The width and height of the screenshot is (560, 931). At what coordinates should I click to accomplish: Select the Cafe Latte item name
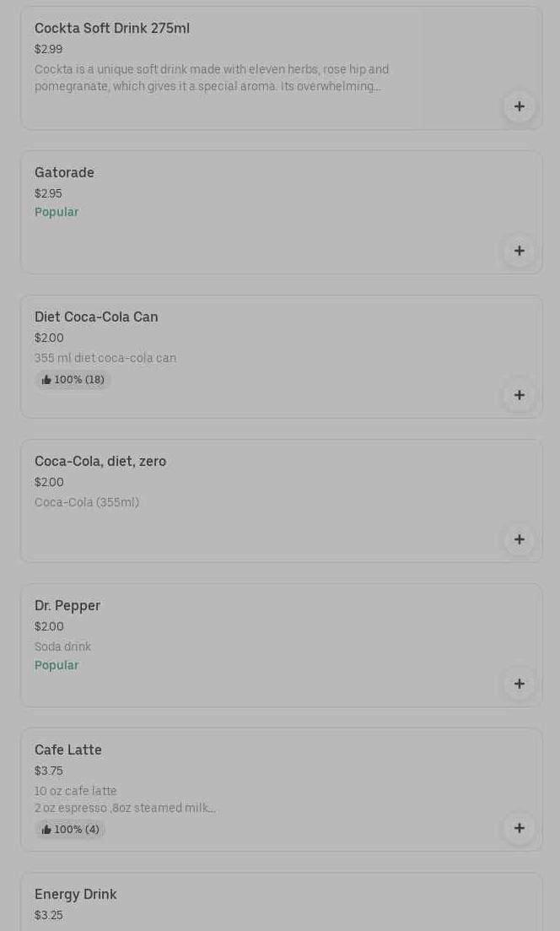point(68,750)
